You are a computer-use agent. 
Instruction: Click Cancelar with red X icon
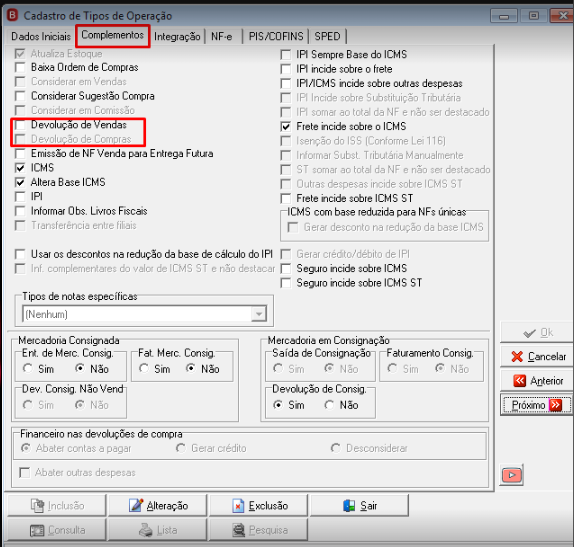pyautogui.click(x=537, y=356)
